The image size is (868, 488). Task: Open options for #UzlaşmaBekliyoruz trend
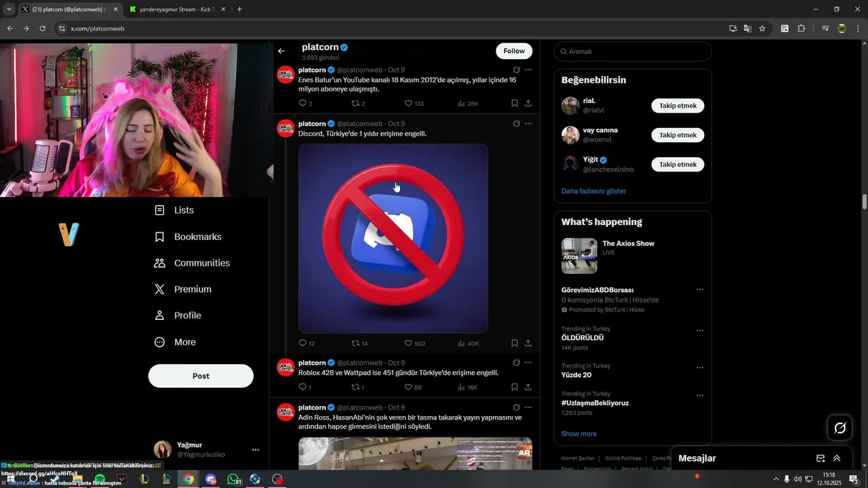tap(700, 395)
